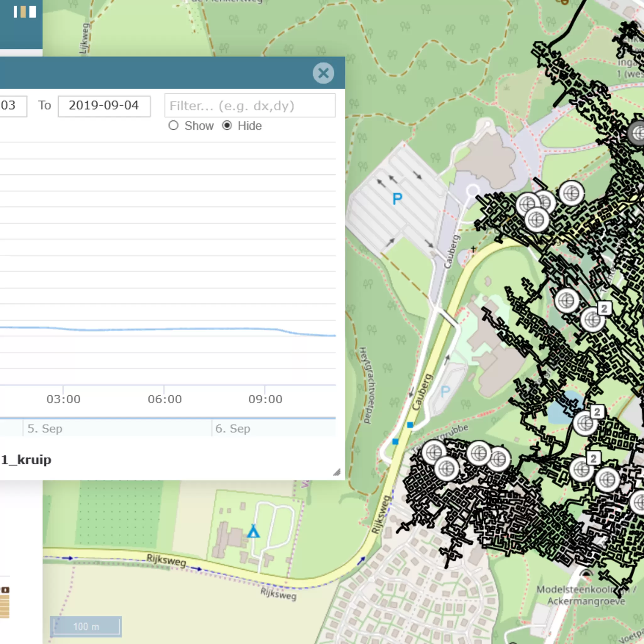Screen dimensions: 644x644
Task: Click the brown legend icon in sidebar
Action: 5,590
